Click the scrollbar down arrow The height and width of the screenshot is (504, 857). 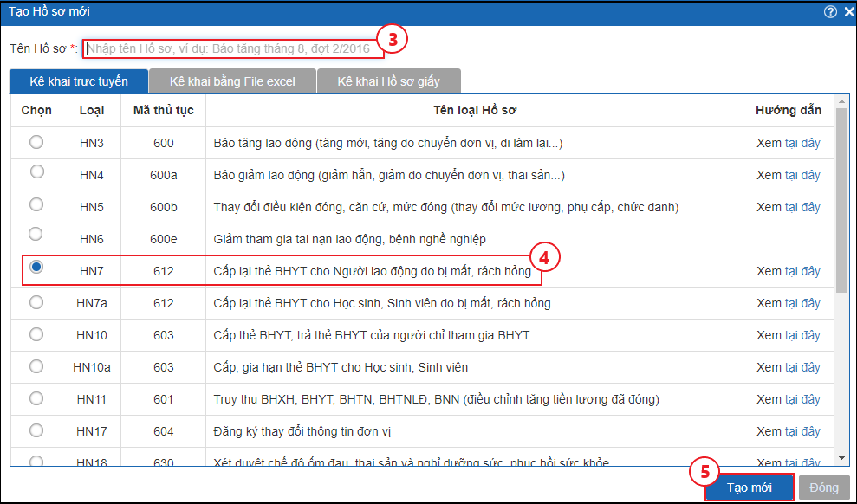841,457
